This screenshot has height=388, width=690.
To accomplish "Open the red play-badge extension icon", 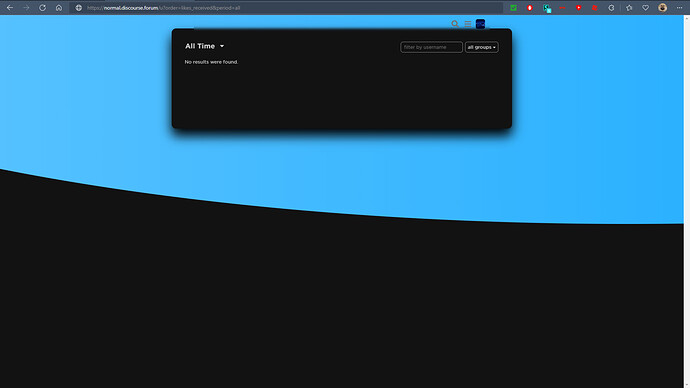I will click(579, 7).
